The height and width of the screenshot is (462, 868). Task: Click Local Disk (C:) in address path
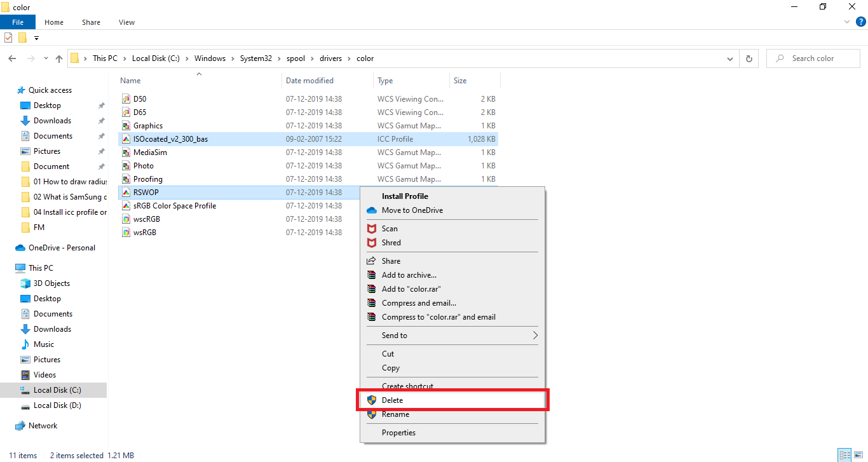coord(156,58)
